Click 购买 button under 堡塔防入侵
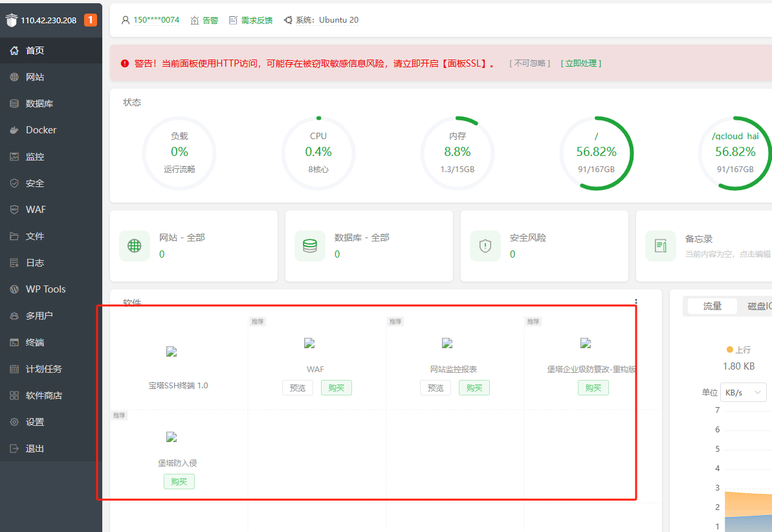 tap(179, 482)
